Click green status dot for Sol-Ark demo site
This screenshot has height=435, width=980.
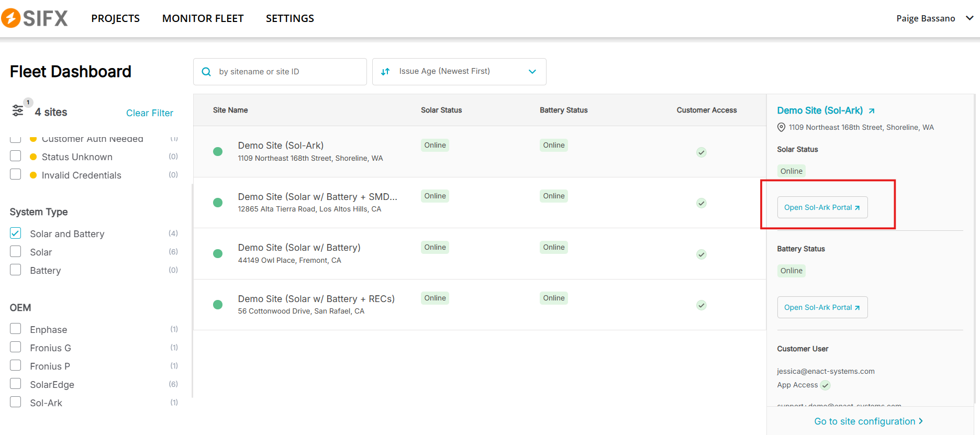218,152
